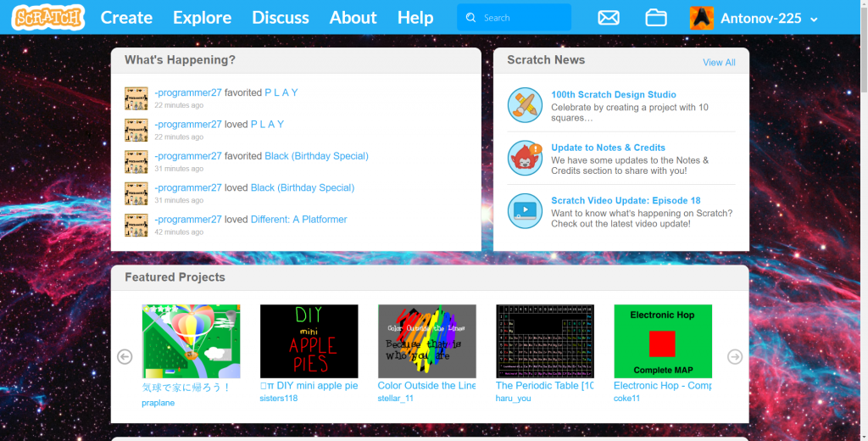Open The Periodic Table project thumbnail
Viewport: 868px width, 441px height.
click(545, 341)
